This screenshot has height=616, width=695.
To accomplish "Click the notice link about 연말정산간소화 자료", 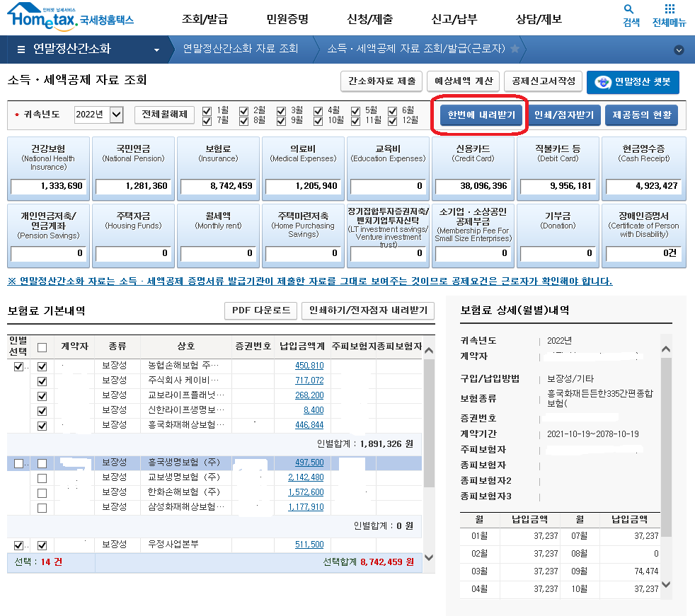I will click(310, 281).
